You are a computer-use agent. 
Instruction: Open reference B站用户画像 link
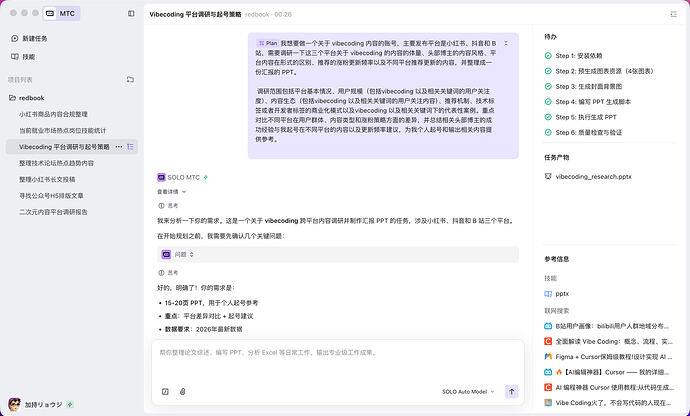(x=607, y=326)
